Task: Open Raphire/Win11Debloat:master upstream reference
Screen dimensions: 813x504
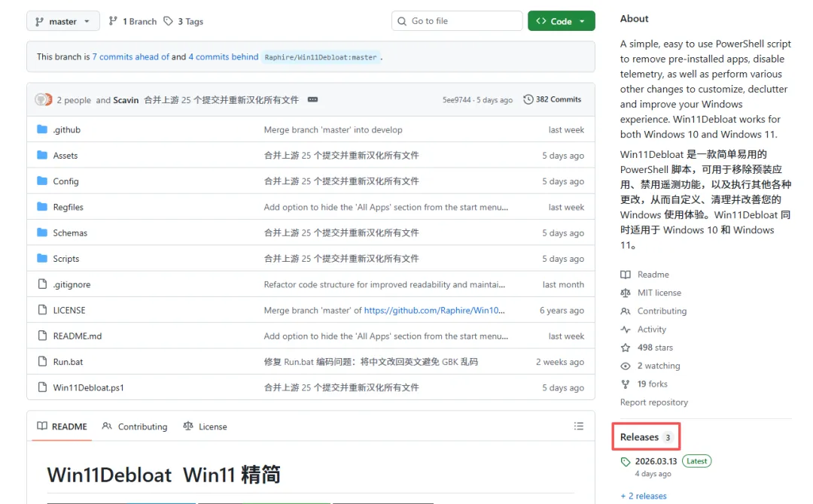Action: (321, 57)
